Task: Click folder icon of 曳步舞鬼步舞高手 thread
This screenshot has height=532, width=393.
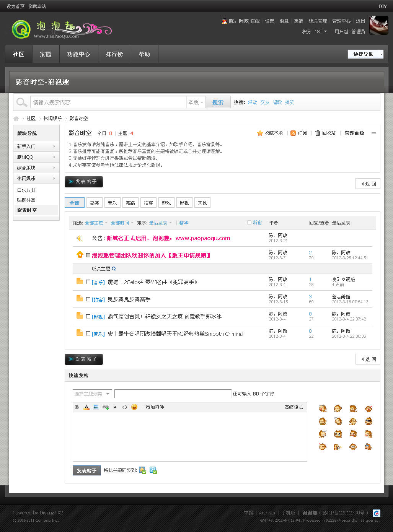Action: point(80,298)
